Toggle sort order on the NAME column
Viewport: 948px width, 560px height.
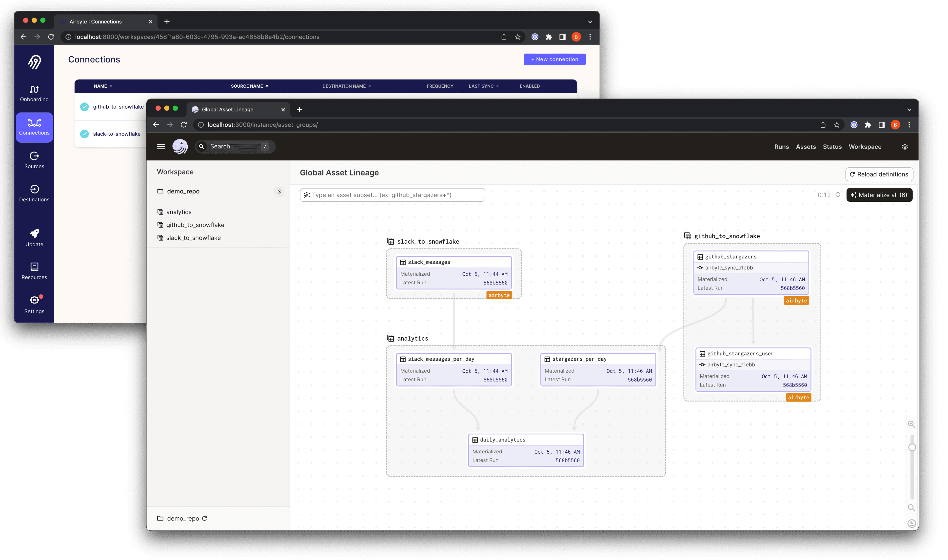click(x=102, y=86)
